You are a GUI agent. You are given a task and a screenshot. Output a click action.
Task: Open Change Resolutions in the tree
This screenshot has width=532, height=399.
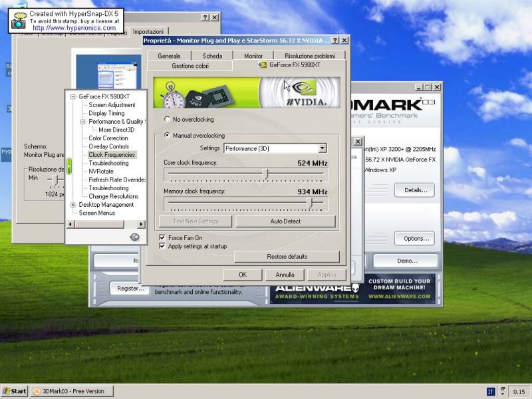(x=114, y=196)
